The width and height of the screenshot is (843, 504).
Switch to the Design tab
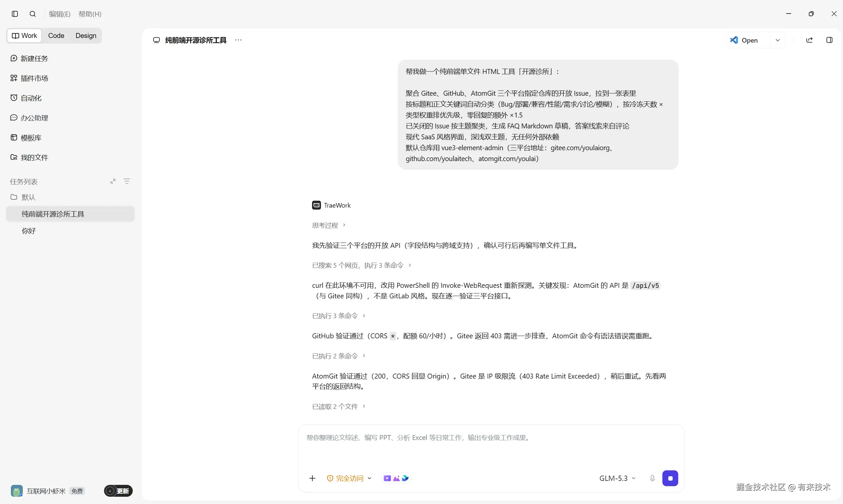pos(86,36)
